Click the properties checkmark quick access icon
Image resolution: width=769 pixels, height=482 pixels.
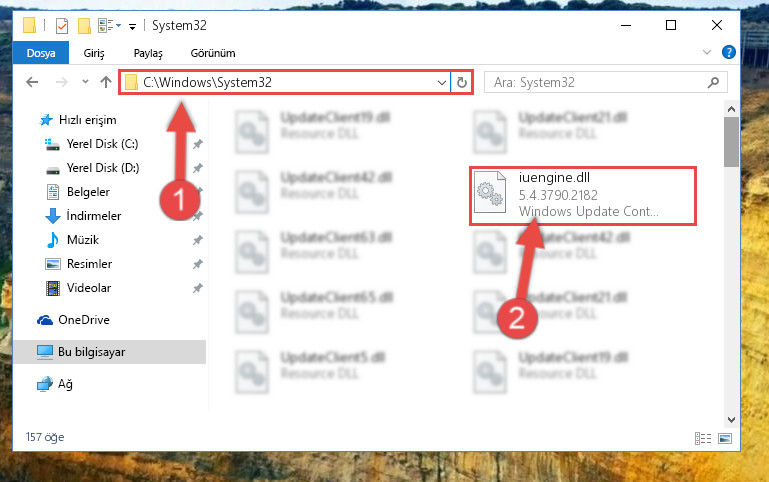pos(62,25)
